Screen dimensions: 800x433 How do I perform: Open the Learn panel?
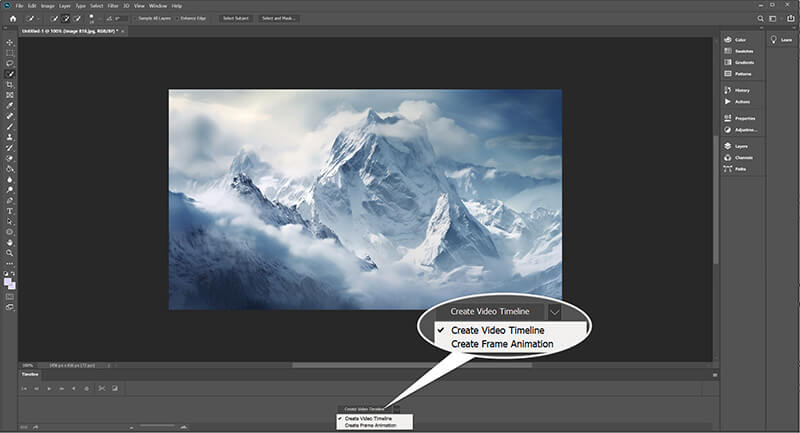click(x=781, y=39)
